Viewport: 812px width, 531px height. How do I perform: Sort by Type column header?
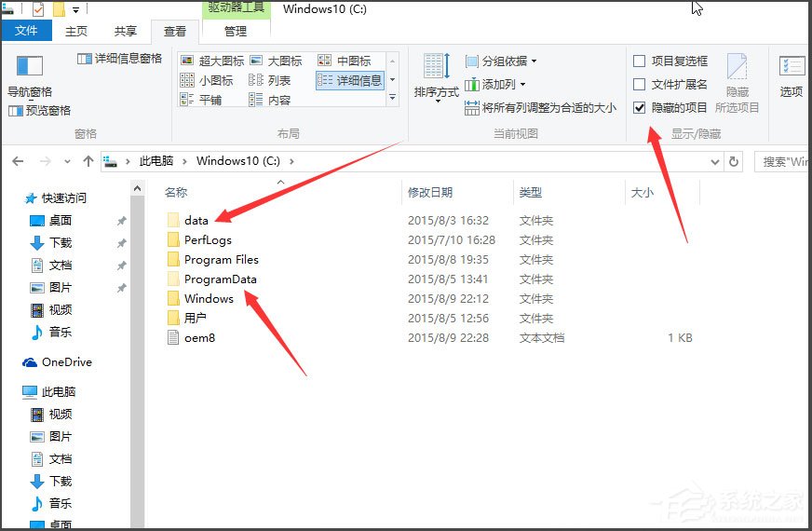(x=531, y=192)
